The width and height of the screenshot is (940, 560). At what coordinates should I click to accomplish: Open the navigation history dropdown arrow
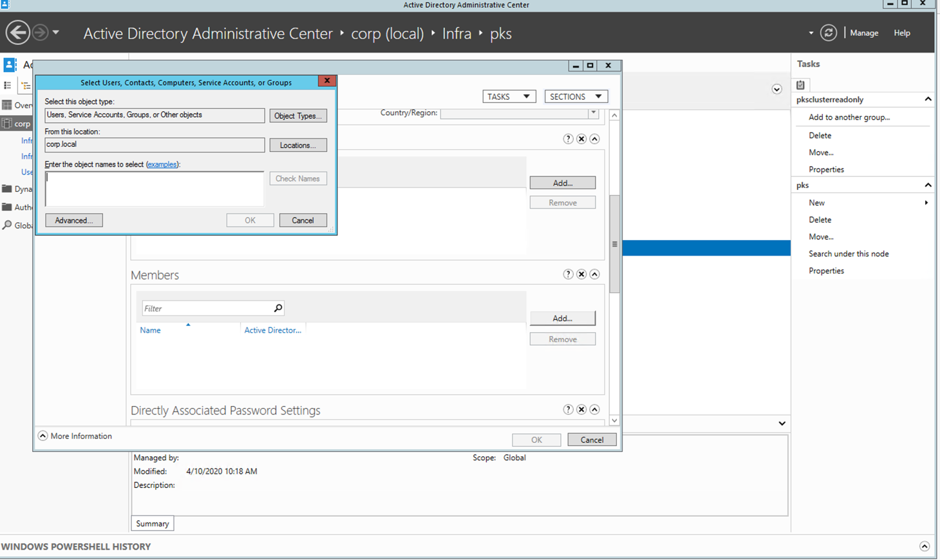point(56,32)
